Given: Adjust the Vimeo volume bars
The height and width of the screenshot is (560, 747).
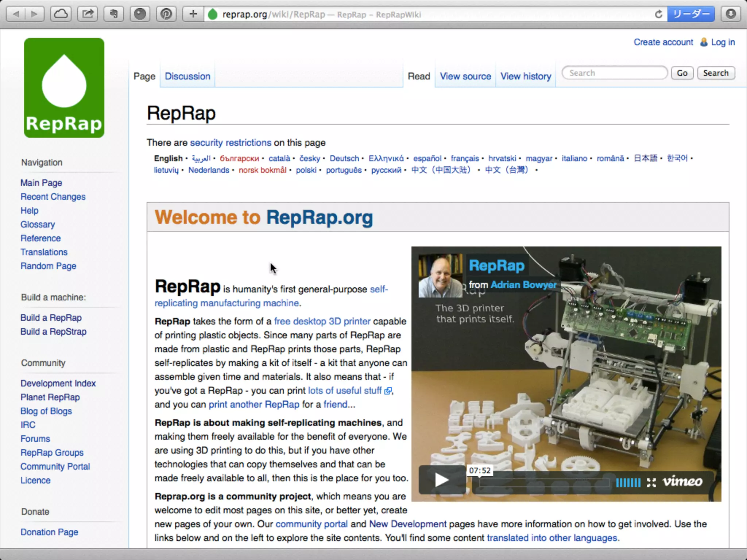Looking at the screenshot, I should 628,482.
